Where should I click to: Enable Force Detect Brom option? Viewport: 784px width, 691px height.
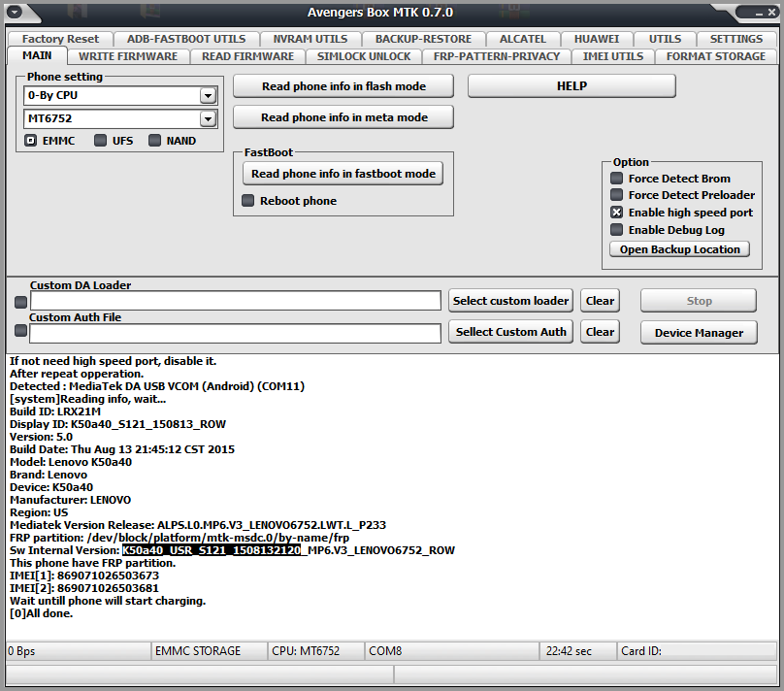click(616, 179)
